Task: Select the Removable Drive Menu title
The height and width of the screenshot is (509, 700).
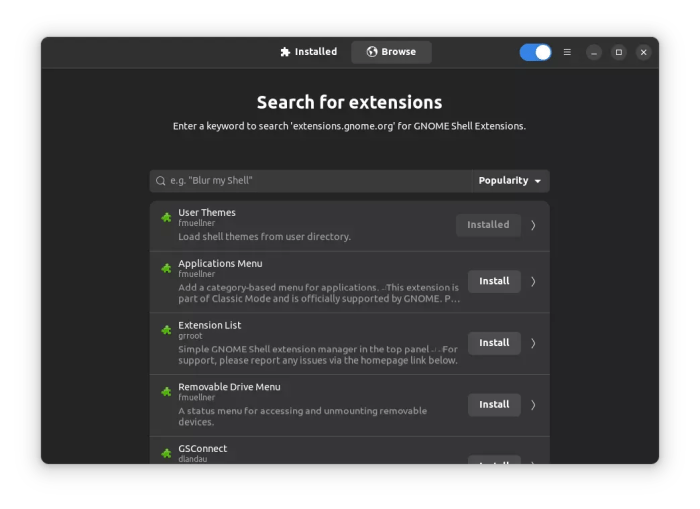Action: click(229, 387)
